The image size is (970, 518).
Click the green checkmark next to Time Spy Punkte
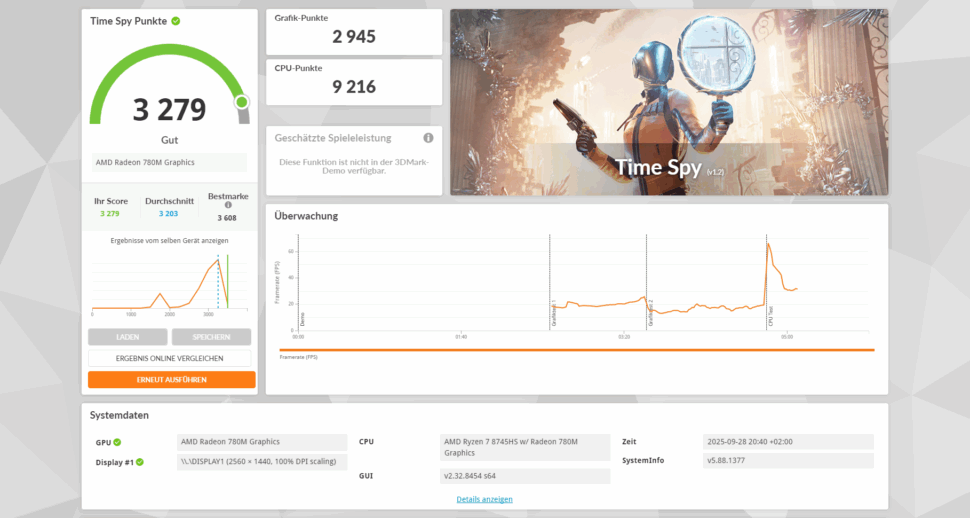[176, 21]
